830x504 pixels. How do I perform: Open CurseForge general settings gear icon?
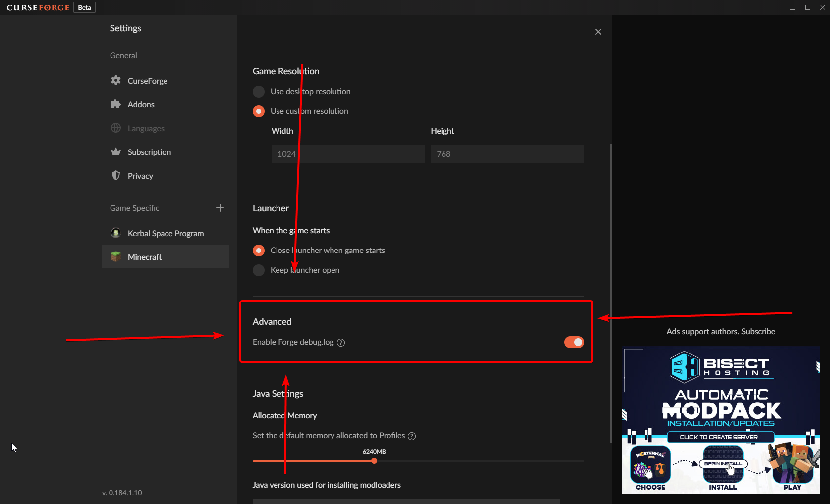(x=116, y=80)
